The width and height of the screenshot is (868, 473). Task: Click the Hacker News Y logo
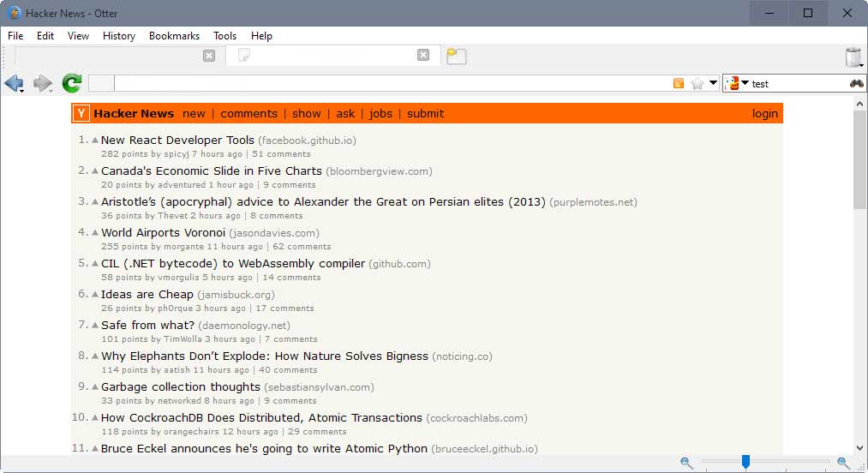(x=81, y=114)
